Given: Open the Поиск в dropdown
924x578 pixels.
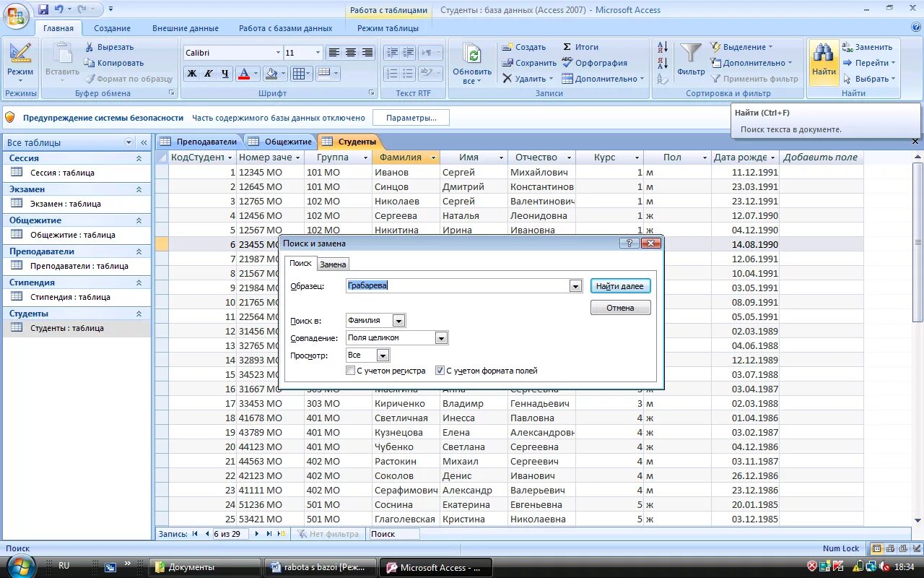Looking at the screenshot, I should [398, 321].
